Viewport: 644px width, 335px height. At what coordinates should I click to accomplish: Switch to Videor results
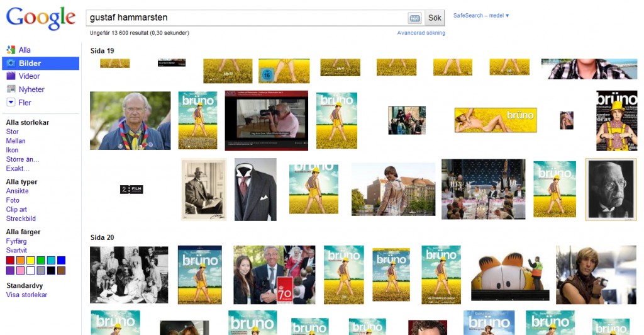(x=29, y=76)
